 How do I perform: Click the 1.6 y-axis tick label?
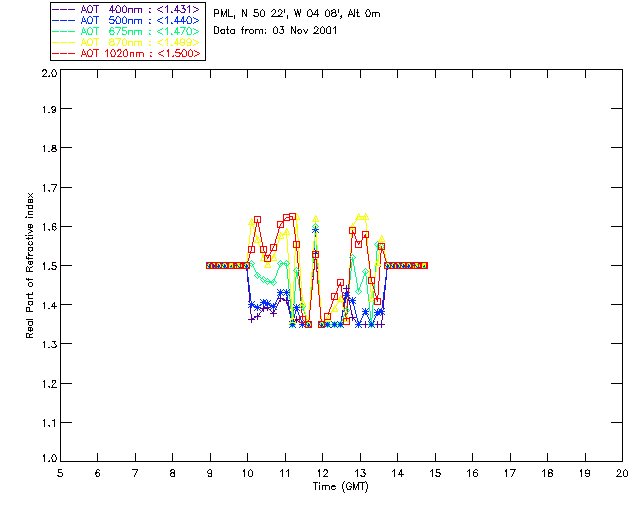point(49,227)
